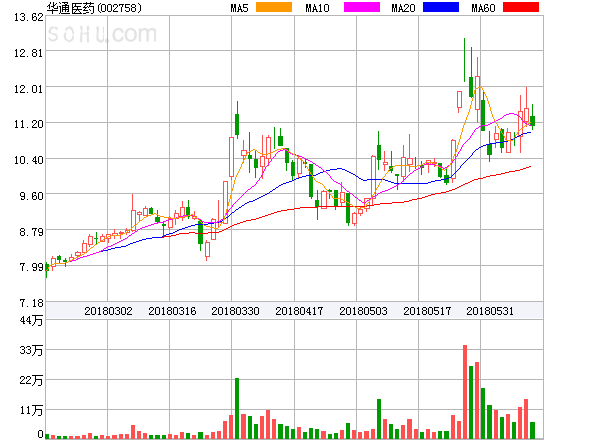The height and width of the screenshot is (440, 600).
Task: Click the 20180330 date label
Action: [235, 311]
